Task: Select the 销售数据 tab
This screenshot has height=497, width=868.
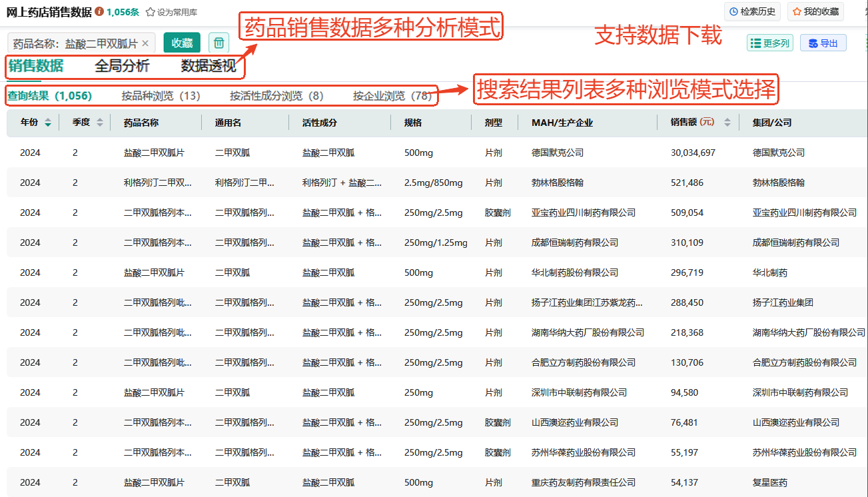Action: tap(36, 66)
